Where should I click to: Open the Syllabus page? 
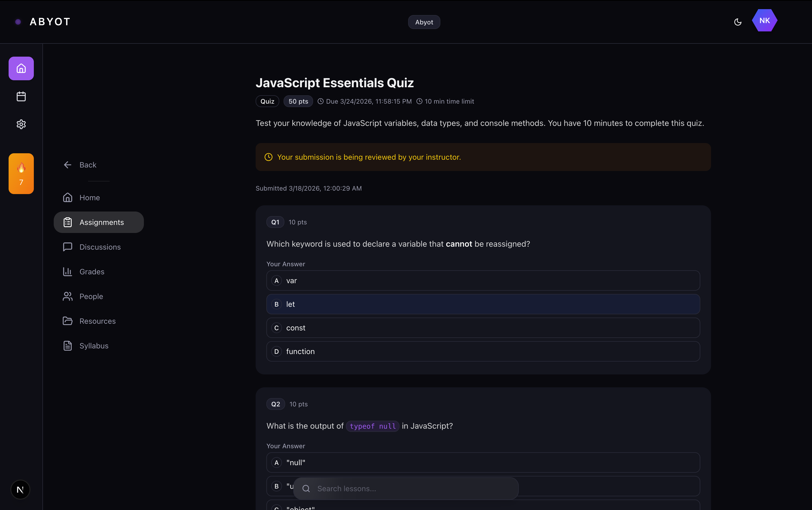pyautogui.click(x=93, y=346)
